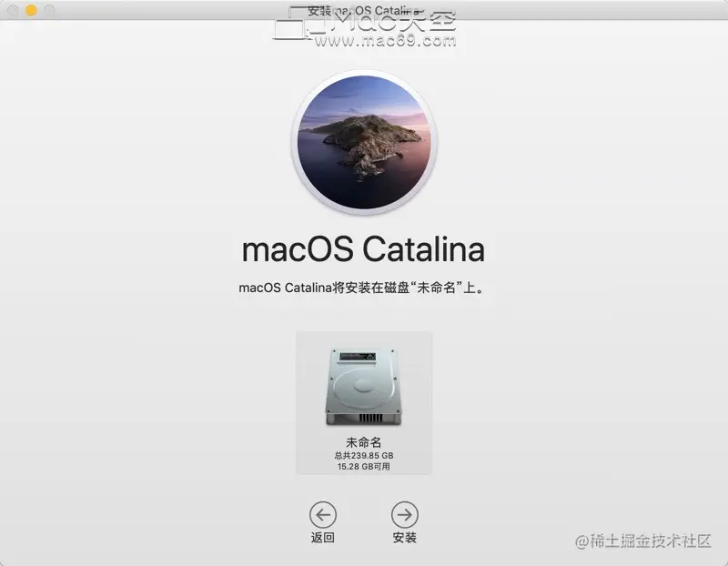This screenshot has height=566, width=728.
Task: Click the install arrow circle icon
Action: (404, 514)
